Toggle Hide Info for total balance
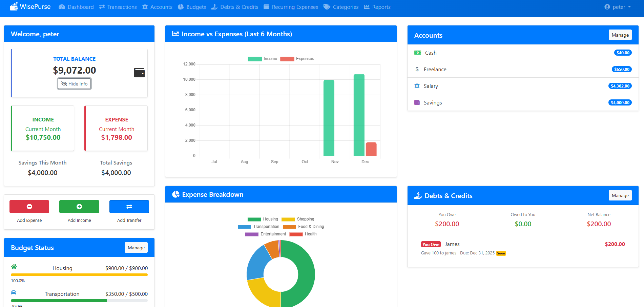 click(x=74, y=83)
